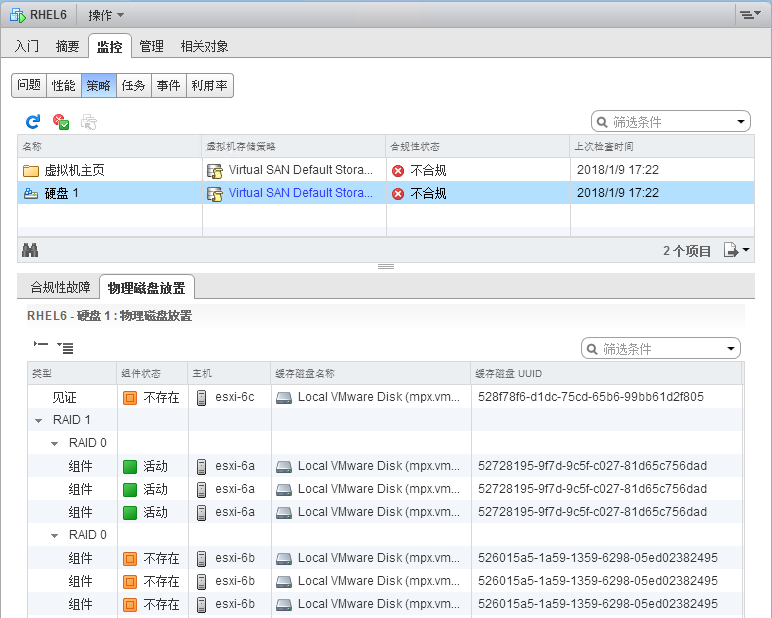The height and width of the screenshot is (618, 772).
Task: Select the 监控 tab
Action: click(109, 46)
